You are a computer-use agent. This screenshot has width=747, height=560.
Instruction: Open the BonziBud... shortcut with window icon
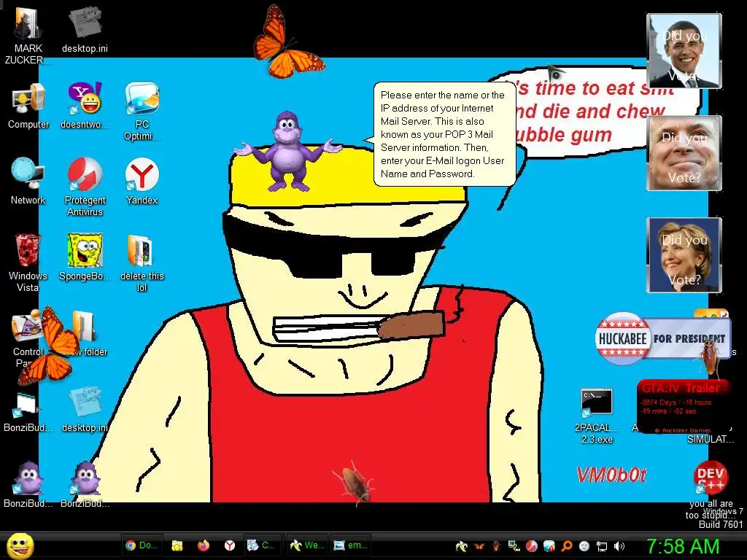pos(28,411)
